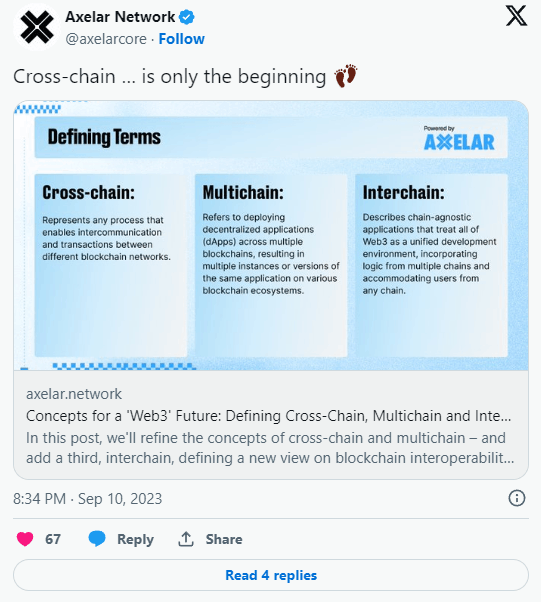Screen dimensions: 541x602
Task: Open the axelar.network domain link
Action: pyautogui.click(x=74, y=394)
